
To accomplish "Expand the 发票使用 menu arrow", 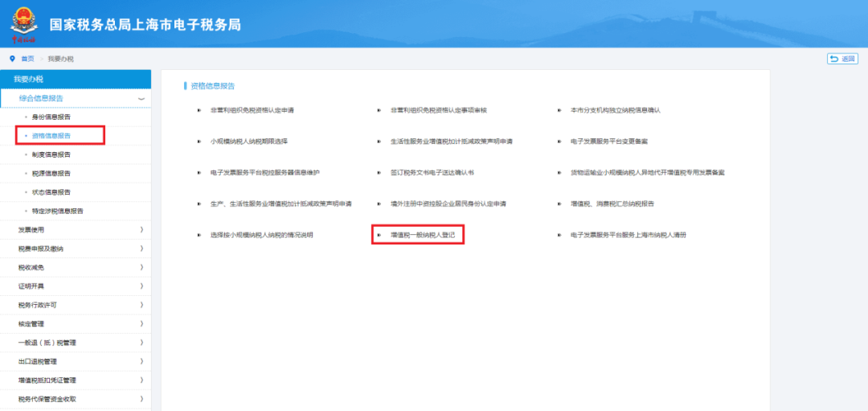I will tap(141, 230).
